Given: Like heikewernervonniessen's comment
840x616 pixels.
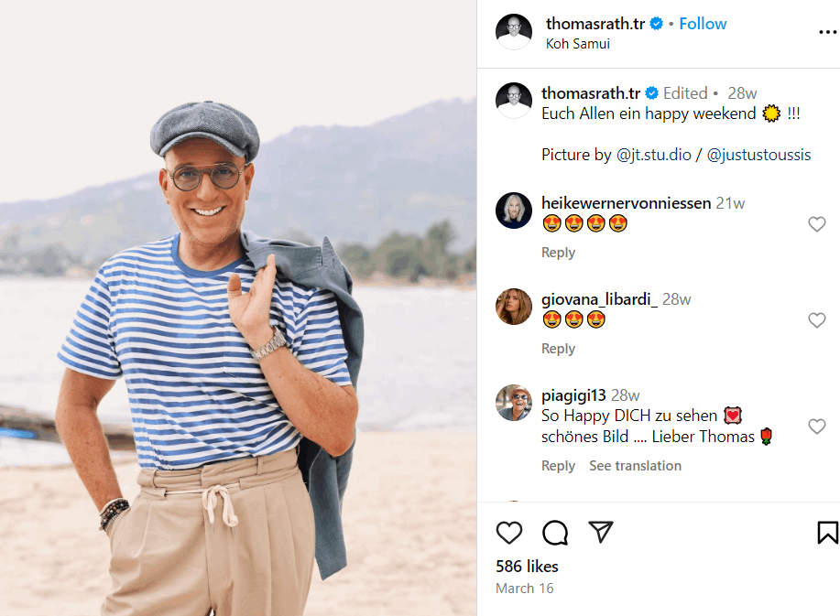Looking at the screenshot, I should (x=817, y=224).
